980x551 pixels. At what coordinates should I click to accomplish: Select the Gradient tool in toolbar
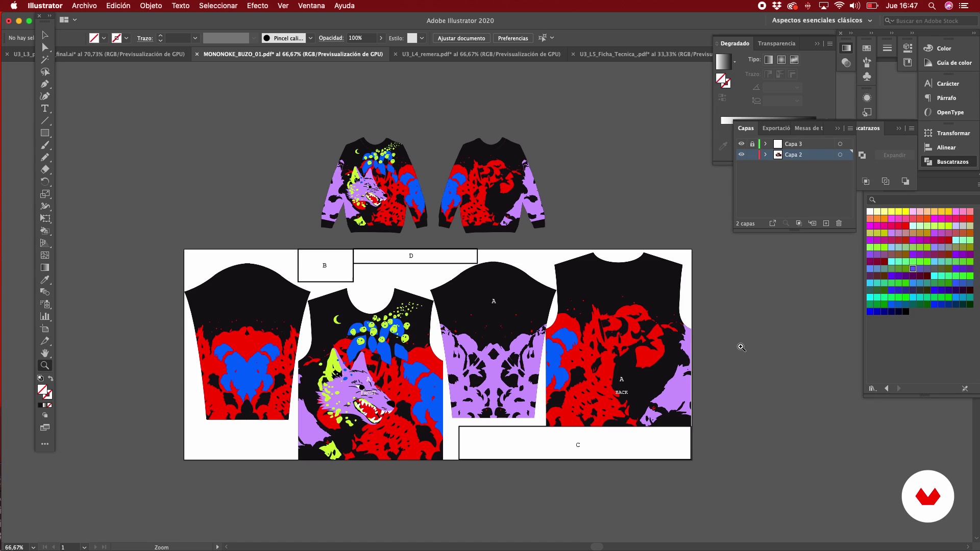click(x=45, y=267)
